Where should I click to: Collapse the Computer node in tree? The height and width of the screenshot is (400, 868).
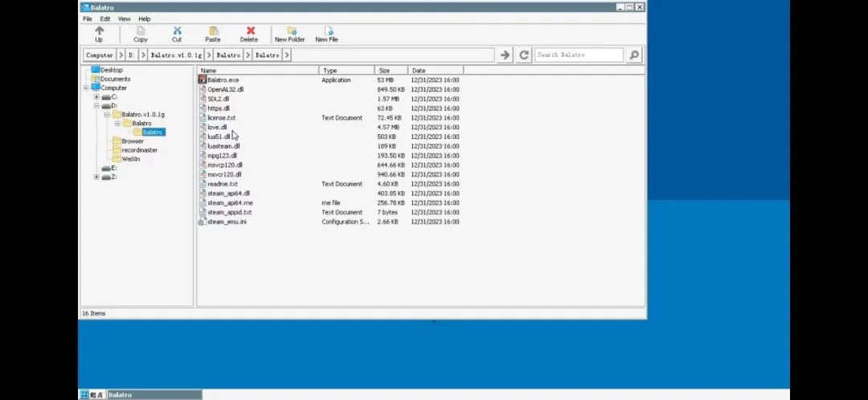click(x=86, y=88)
